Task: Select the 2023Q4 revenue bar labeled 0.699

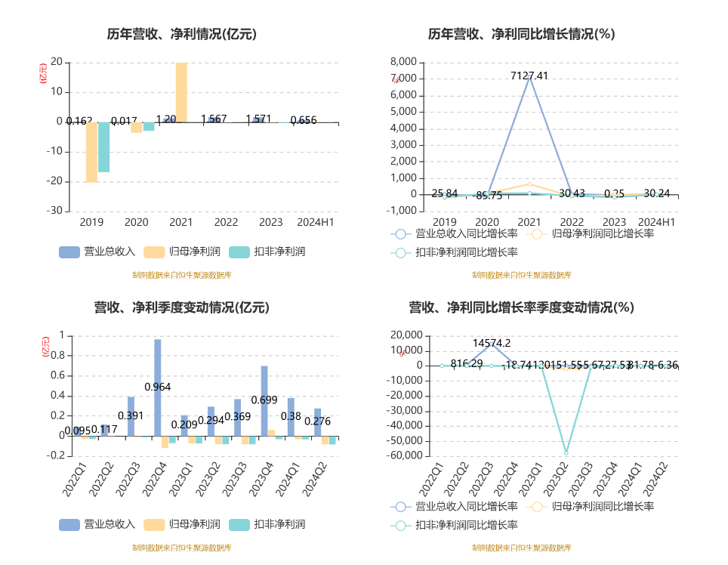Action: [x=264, y=401]
